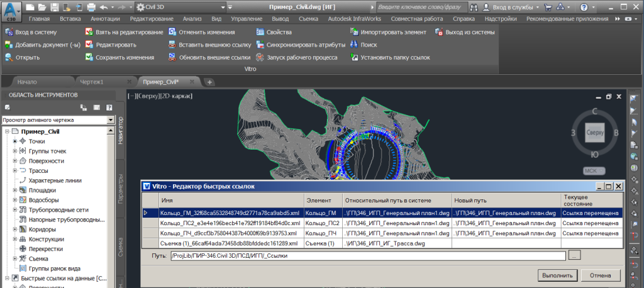The width and height of the screenshot is (644, 288).
Task: Expand the 'Поверхности' tree node
Action: (14, 161)
